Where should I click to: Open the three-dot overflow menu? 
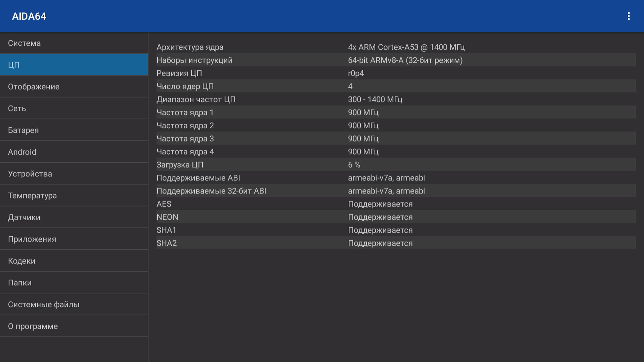coord(629,16)
